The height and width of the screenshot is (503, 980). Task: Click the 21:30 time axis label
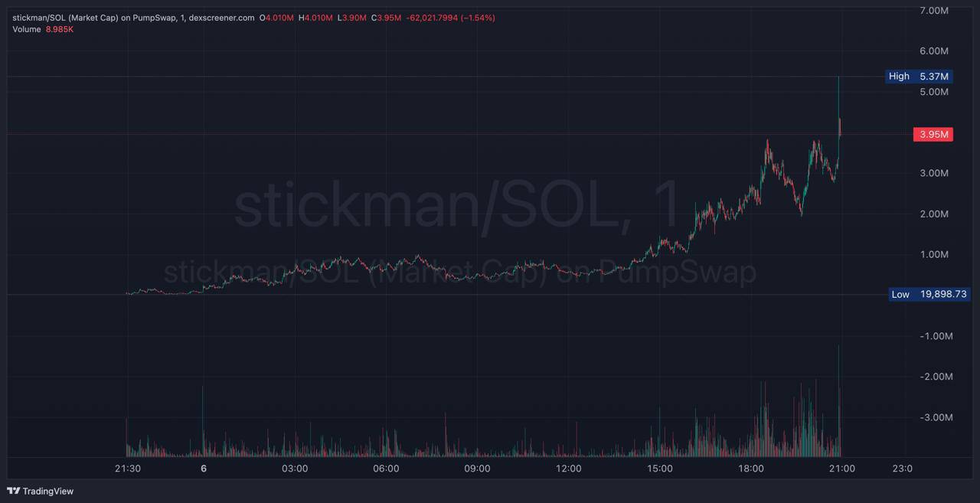coord(127,469)
